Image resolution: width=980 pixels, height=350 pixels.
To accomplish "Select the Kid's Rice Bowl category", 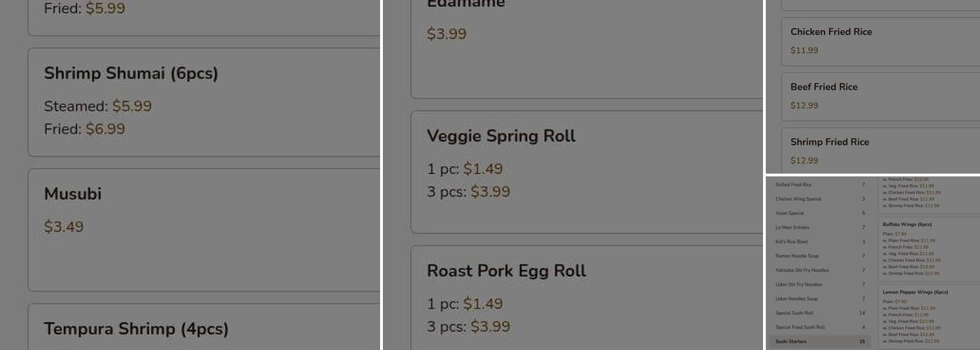I will pyautogui.click(x=819, y=241).
